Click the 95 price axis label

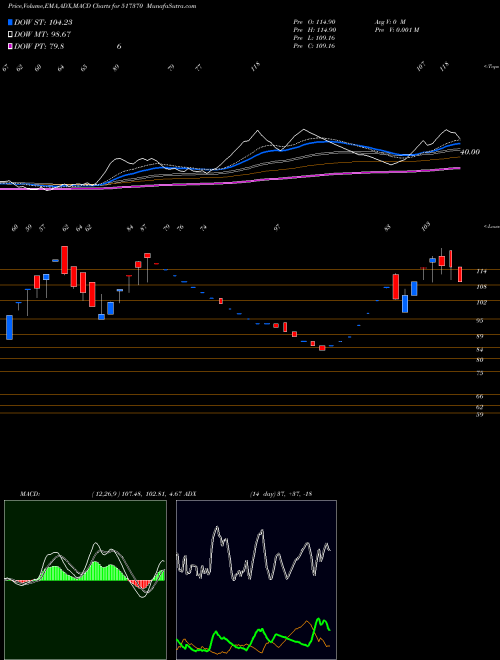[480, 321]
